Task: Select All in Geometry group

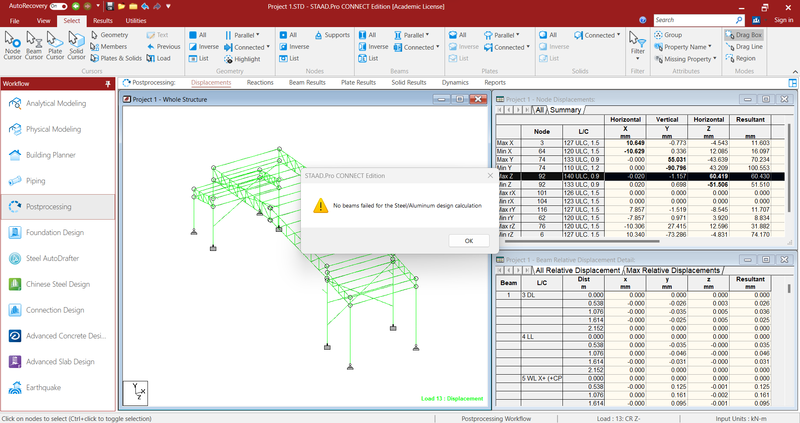Action: [x=198, y=35]
